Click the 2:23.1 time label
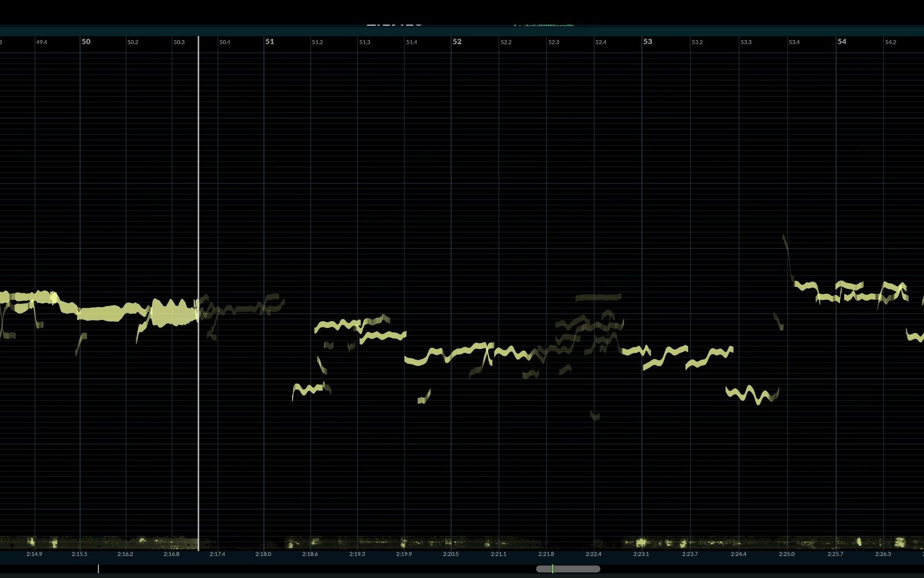 pos(641,554)
